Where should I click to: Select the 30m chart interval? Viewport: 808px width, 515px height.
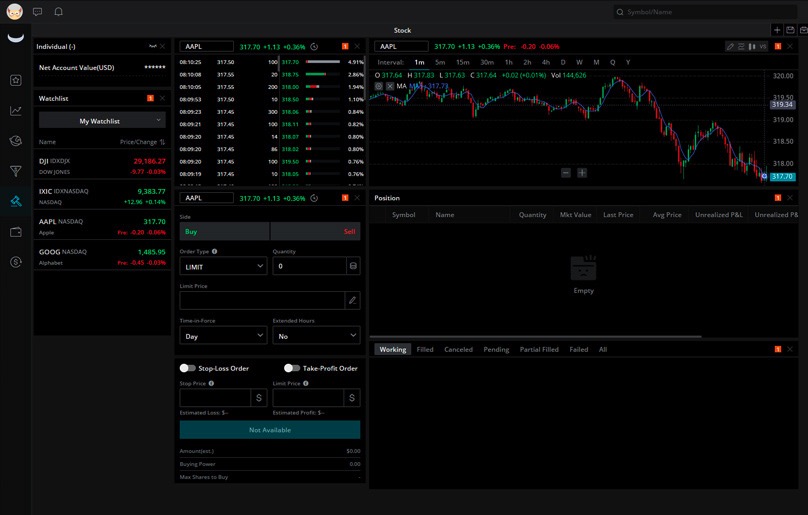pyautogui.click(x=487, y=62)
